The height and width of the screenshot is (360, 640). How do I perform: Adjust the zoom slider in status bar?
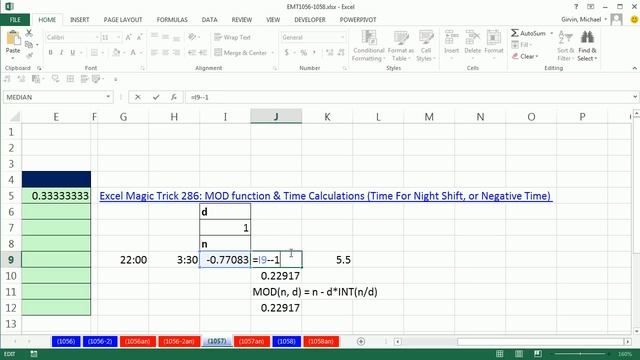click(580, 354)
